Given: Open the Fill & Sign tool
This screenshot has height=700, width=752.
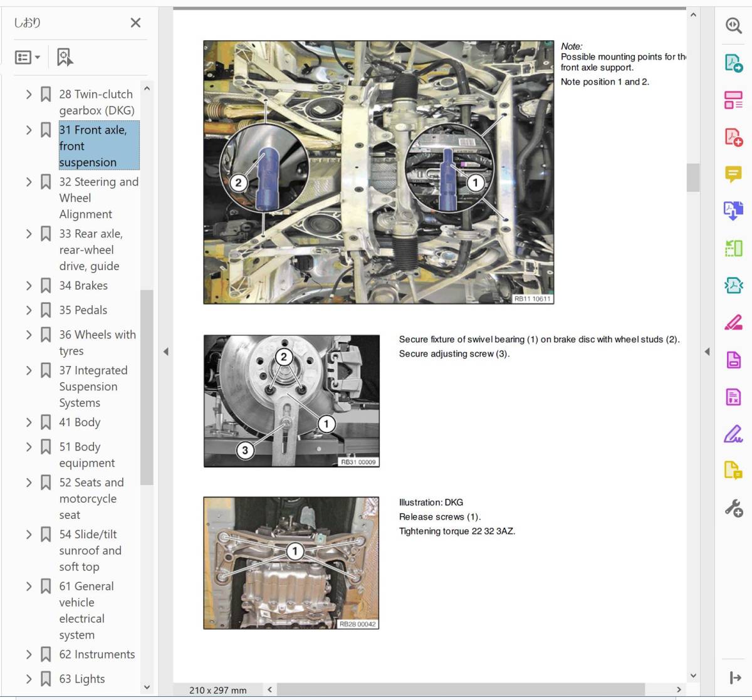Looking at the screenshot, I should 733,434.
